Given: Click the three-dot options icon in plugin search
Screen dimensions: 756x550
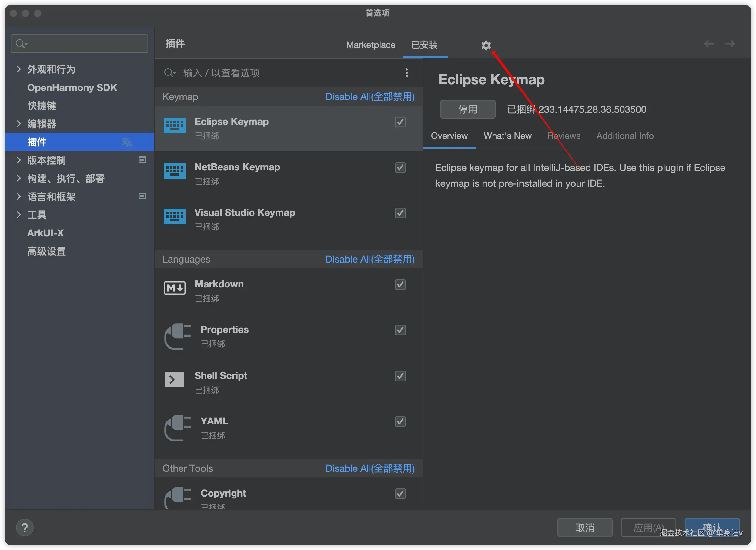Looking at the screenshot, I should tap(406, 73).
